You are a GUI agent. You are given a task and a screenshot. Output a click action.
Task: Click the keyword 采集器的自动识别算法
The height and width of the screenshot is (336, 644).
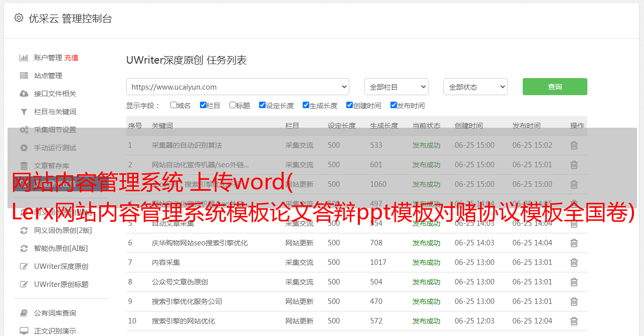click(187, 145)
